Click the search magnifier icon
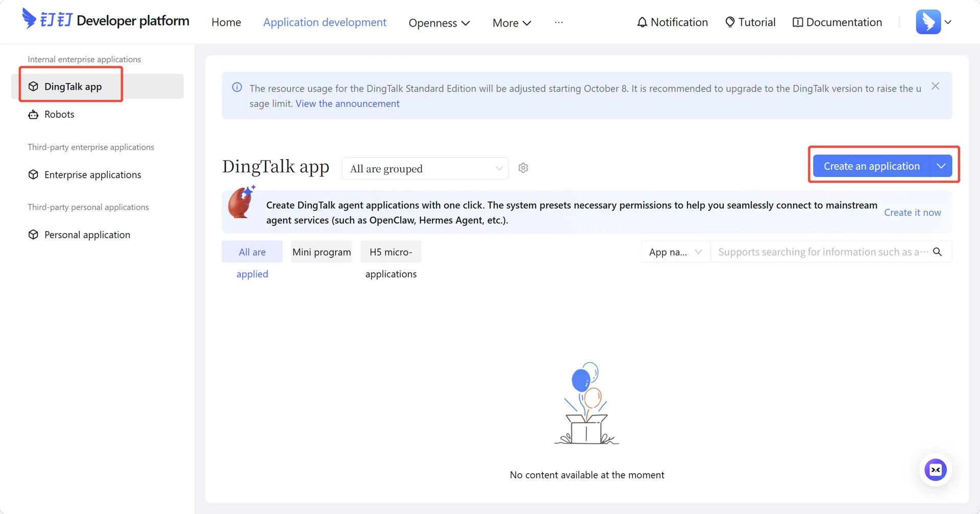The image size is (980, 514). pos(938,252)
